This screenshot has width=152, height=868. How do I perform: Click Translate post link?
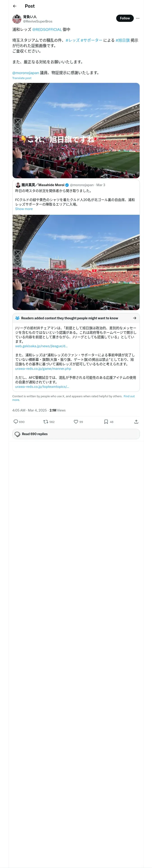point(22,78)
